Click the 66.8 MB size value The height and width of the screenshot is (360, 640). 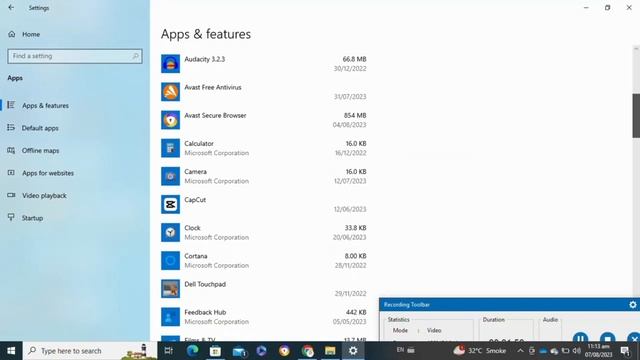pyautogui.click(x=354, y=59)
